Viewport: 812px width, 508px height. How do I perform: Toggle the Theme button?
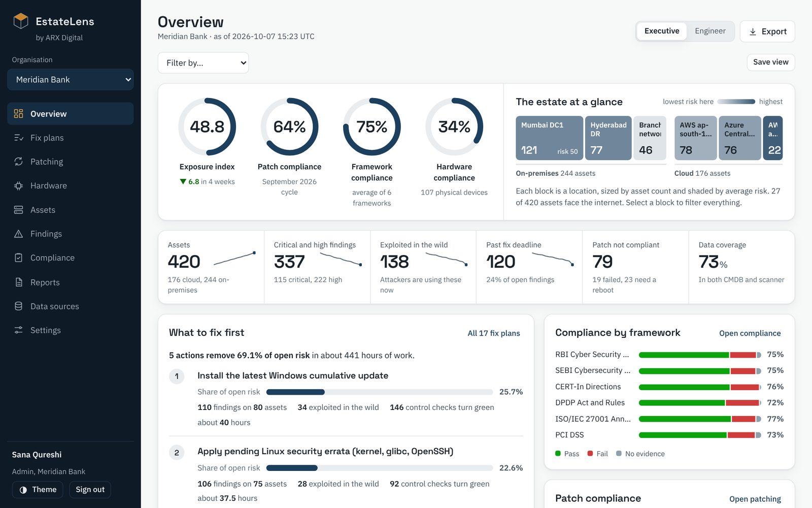pos(38,490)
